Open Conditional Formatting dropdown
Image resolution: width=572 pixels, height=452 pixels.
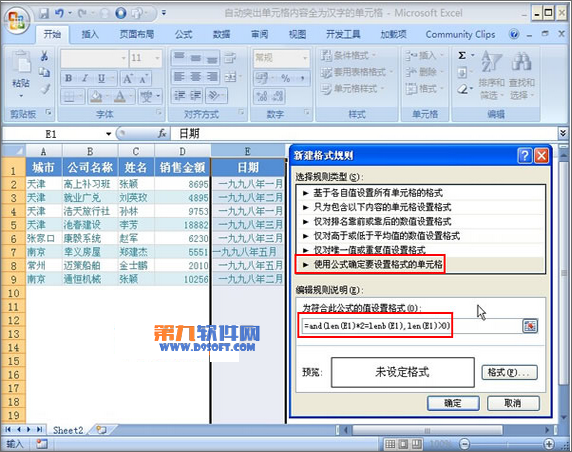coord(348,55)
